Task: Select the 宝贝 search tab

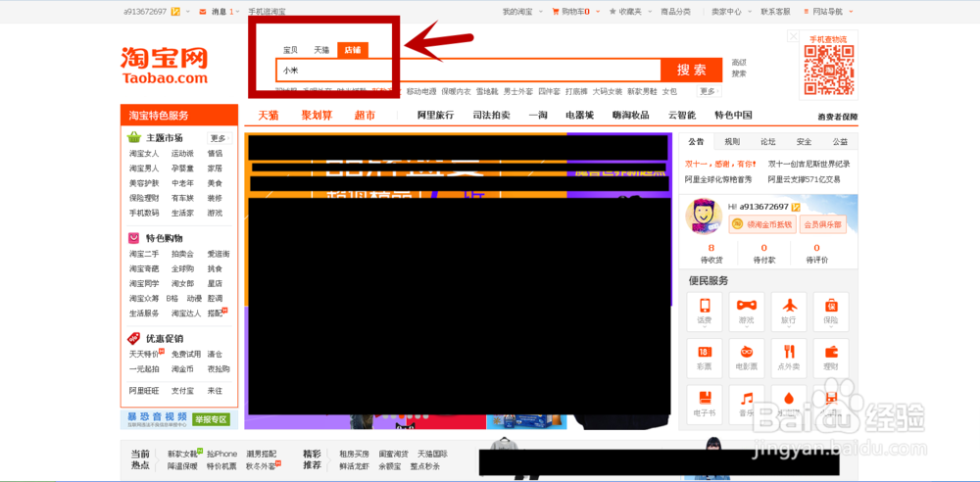Action: click(x=291, y=50)
